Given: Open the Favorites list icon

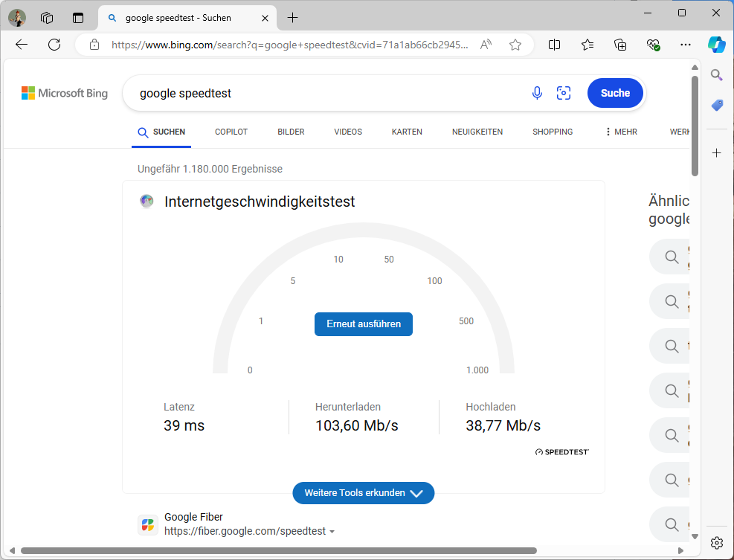Looking at the screenshot, I should tap(587, 45).
